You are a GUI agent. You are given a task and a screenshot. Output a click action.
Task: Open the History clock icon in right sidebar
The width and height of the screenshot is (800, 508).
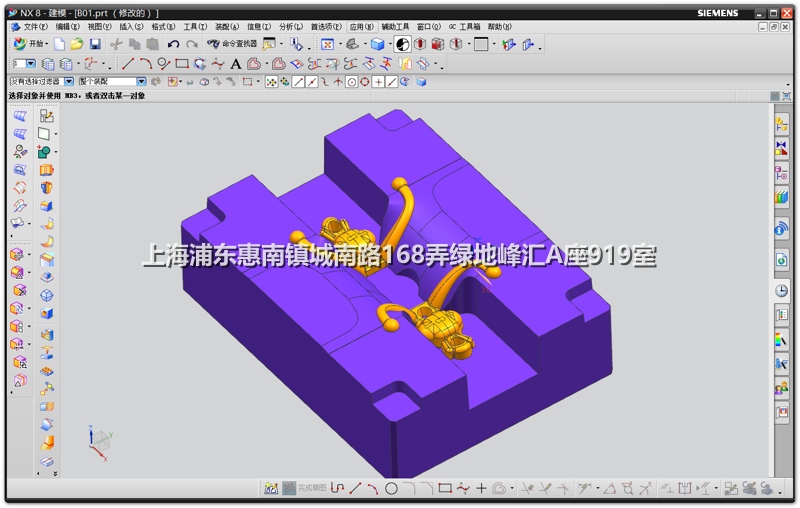tap(781, 290)
